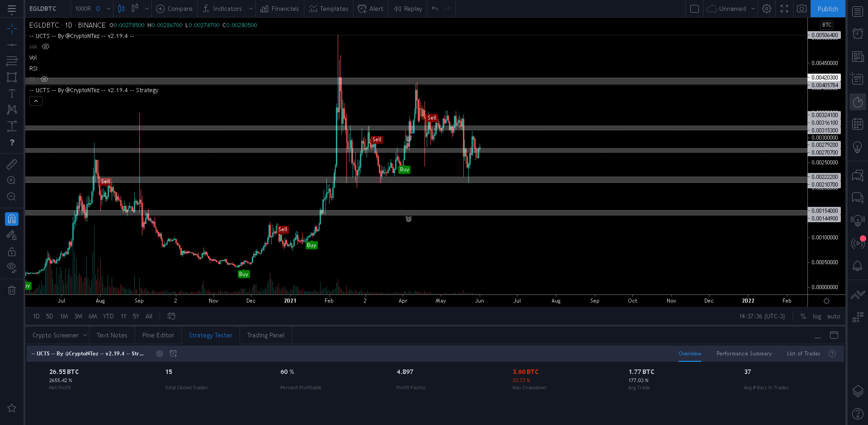The image size is (868, 425).
Task: Remove all drawings with the trash icon
Action: coord(12,290)
